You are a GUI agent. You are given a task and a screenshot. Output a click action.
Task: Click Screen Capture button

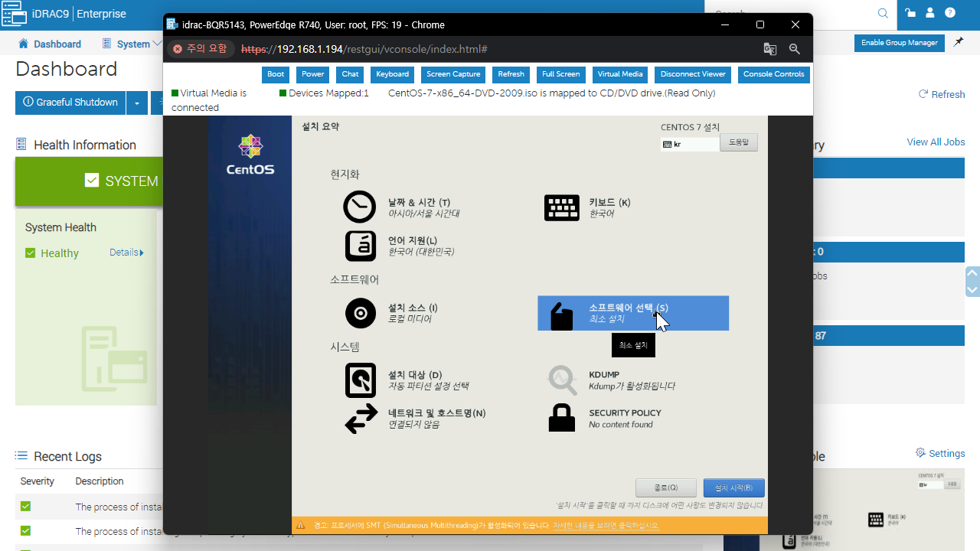453,74
